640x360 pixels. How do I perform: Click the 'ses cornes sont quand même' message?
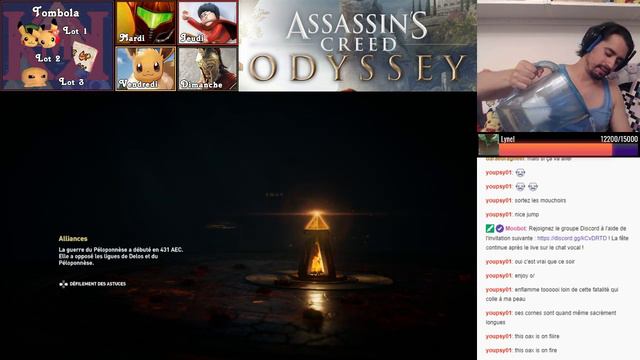coord(551,318)
